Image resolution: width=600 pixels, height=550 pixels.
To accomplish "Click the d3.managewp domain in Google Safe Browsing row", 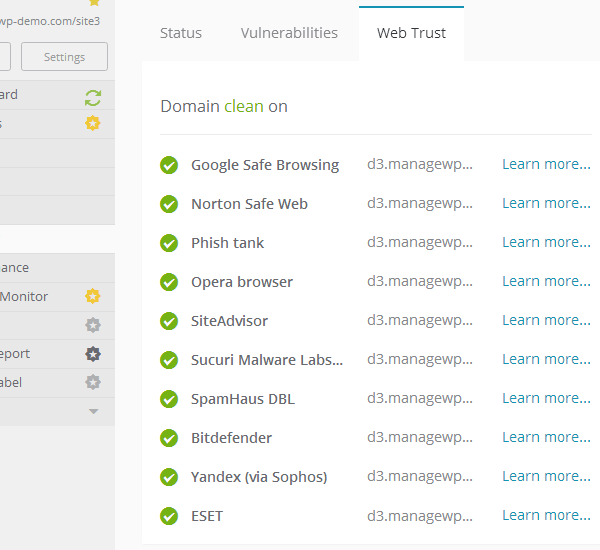I will pos(420,165).
